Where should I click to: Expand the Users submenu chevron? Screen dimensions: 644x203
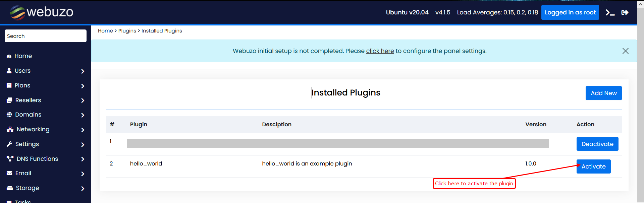click(x=83, y=71)
